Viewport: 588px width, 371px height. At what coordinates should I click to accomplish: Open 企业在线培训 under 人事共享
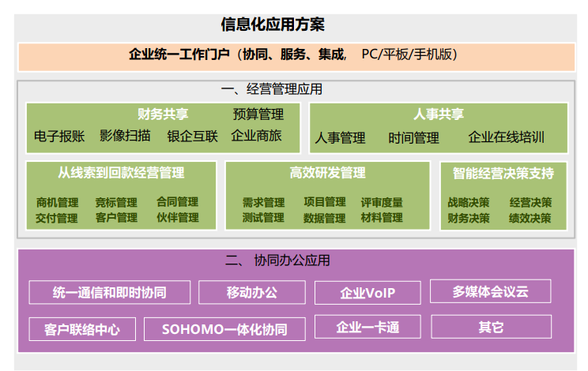click(506, 137)
